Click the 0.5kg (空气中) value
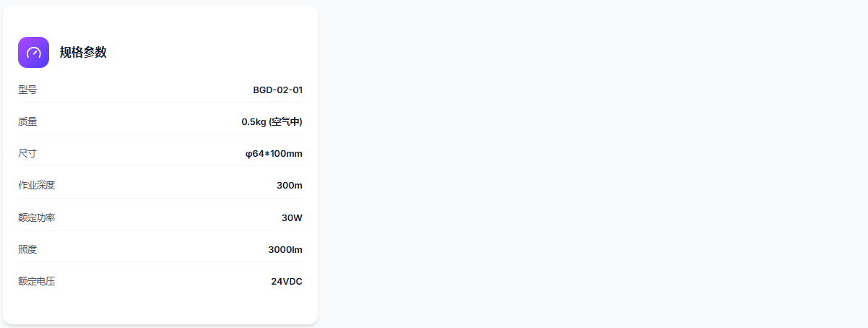868x328 pixels. 272,122
